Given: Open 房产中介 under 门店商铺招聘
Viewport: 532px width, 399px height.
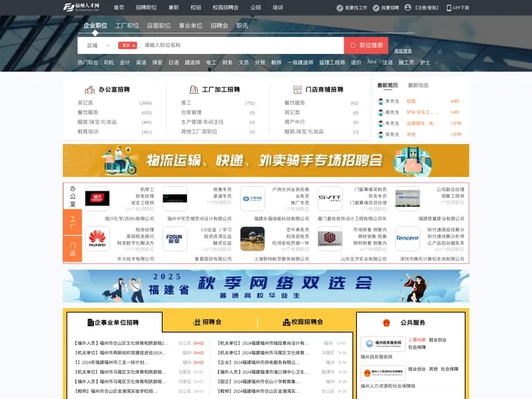Looking at the screenshot, I should 295,122.
